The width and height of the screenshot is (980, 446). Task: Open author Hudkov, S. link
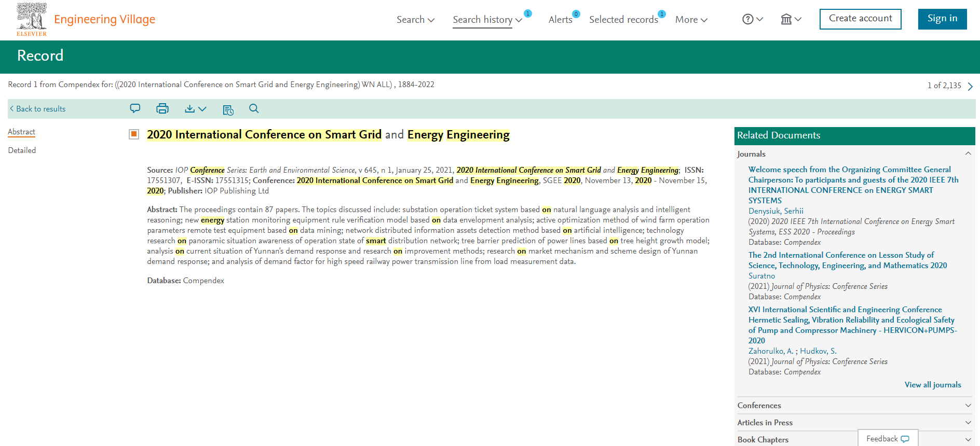tap(818, 351)
